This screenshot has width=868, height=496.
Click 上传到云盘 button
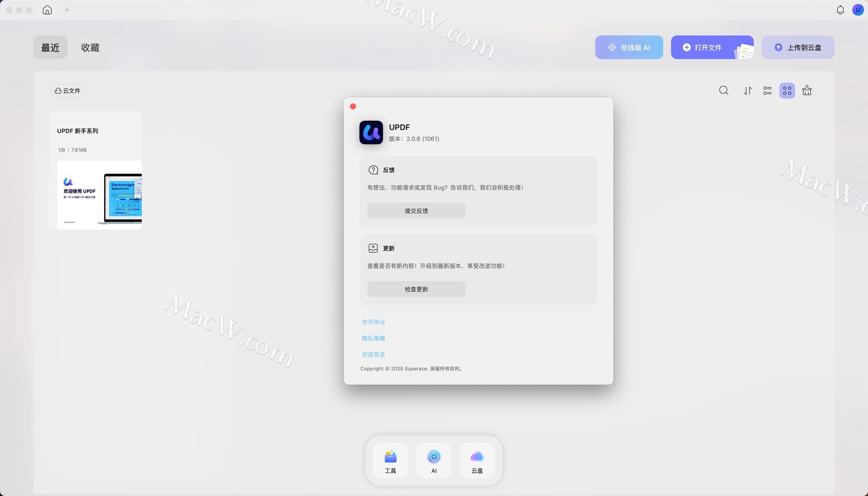pos(798,47)
